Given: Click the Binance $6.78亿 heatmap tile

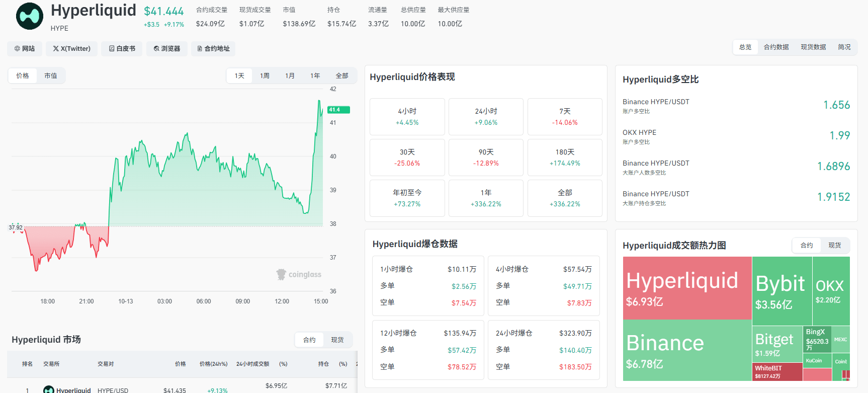Looking at the screenshot, I should (687, 350).
